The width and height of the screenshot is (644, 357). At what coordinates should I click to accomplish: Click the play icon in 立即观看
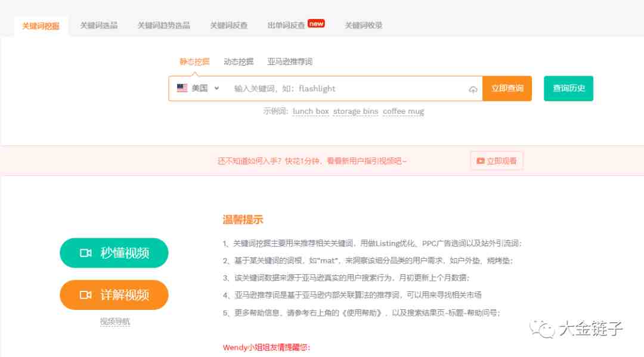[481, 161]
